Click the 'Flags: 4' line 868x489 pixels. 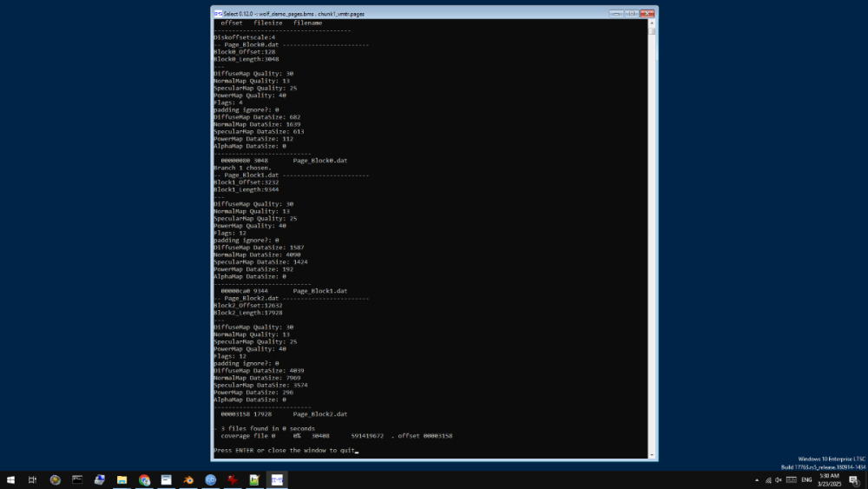coord(228,102)
